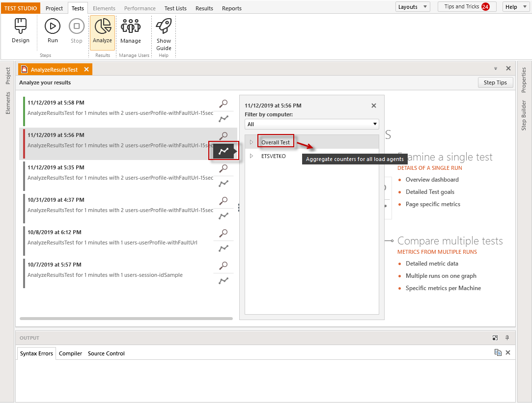Switch to Compiler output tab
Image resolution: width=532 pixels, height=403 pixels.
[x=70, y=353]
